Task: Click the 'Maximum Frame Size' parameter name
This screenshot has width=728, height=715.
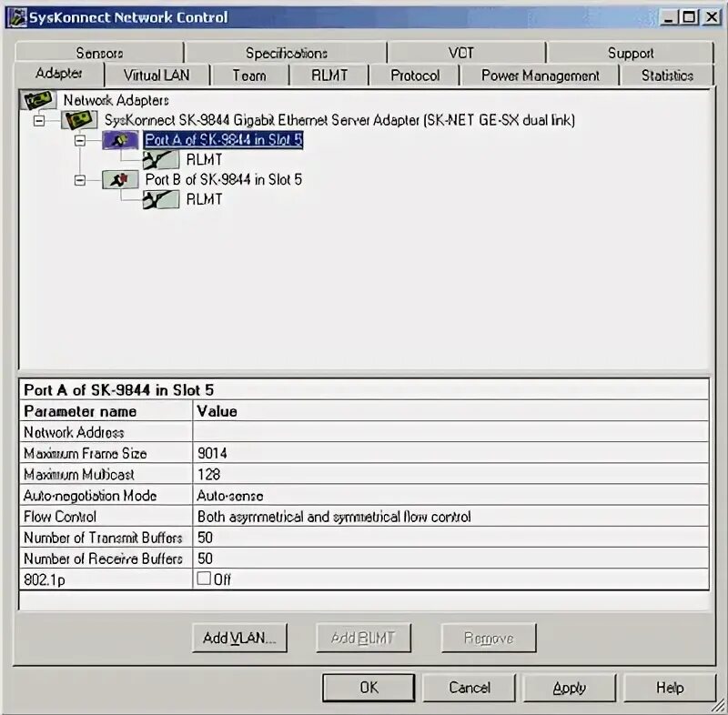Action: click(x=85, y=453)
